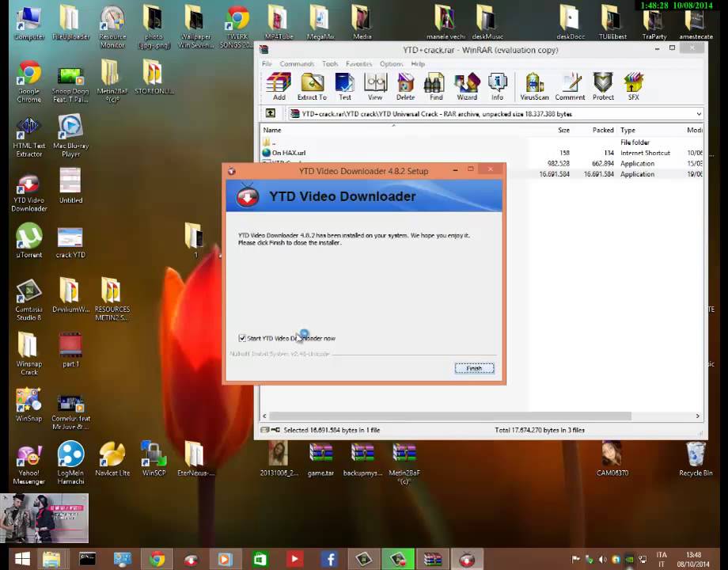Open the Wizard tool in WinRAR
The image size is (728, 570).
467,87
